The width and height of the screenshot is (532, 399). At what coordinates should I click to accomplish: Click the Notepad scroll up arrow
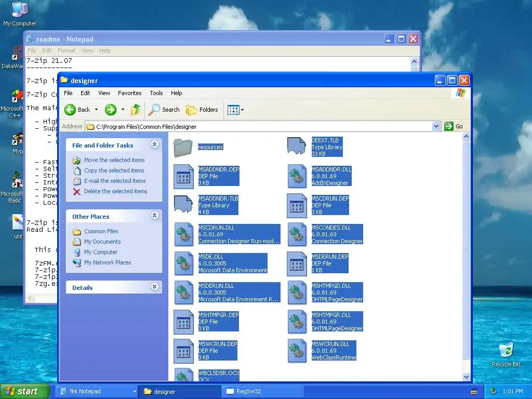414,61
